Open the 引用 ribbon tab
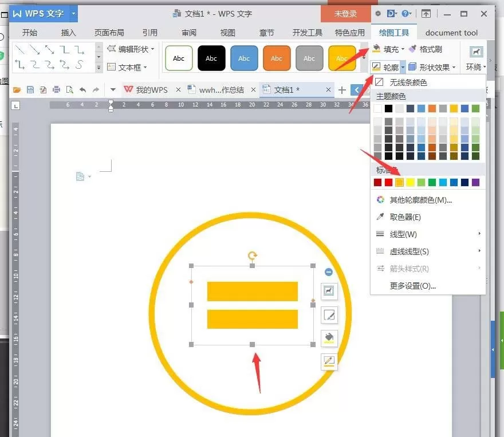The width and height of the screenshot is (504, 437). click(x=150, y=33)
